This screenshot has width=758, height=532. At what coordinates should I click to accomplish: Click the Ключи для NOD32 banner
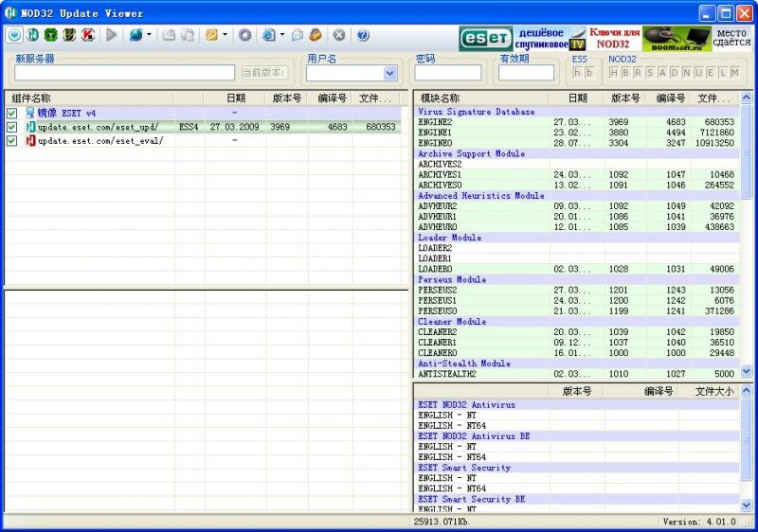pos(614,39)
